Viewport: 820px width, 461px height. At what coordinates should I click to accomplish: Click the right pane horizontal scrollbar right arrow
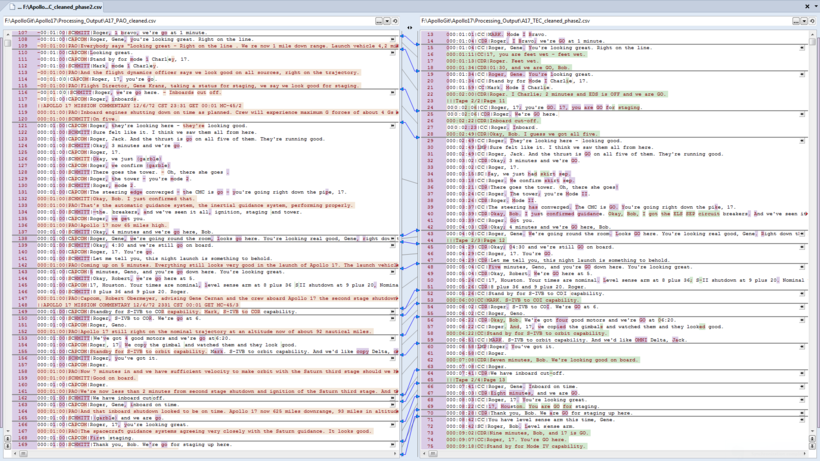pos(805,454)
